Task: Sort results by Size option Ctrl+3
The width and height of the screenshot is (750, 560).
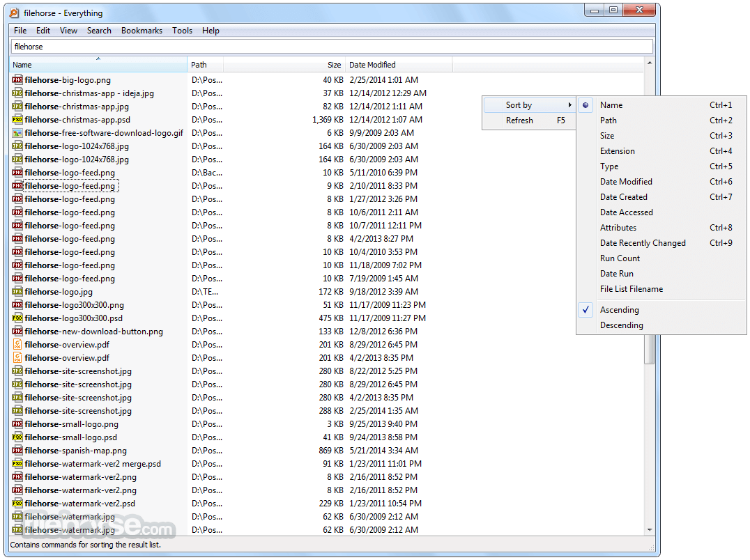Action: (x=661, y=136)
